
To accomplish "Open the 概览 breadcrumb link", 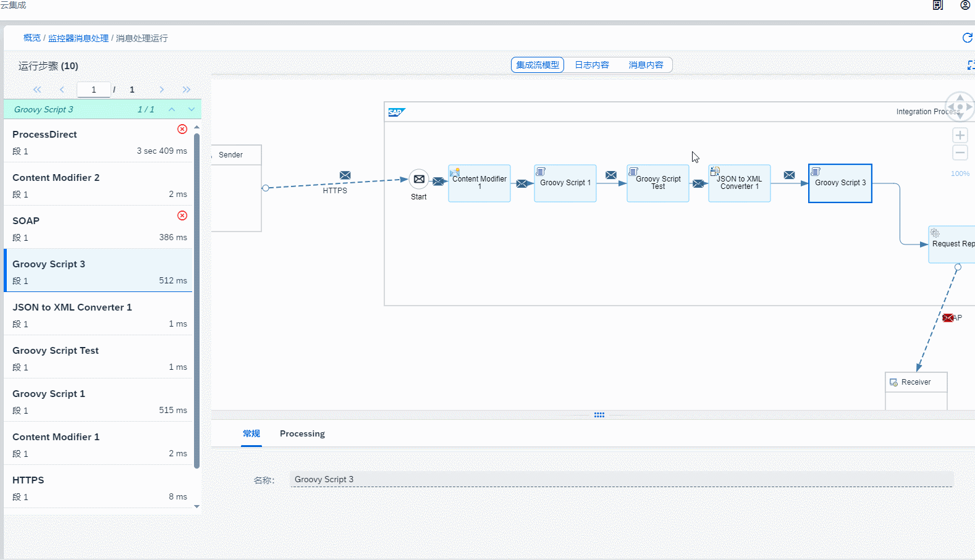I will coord(32,38).
